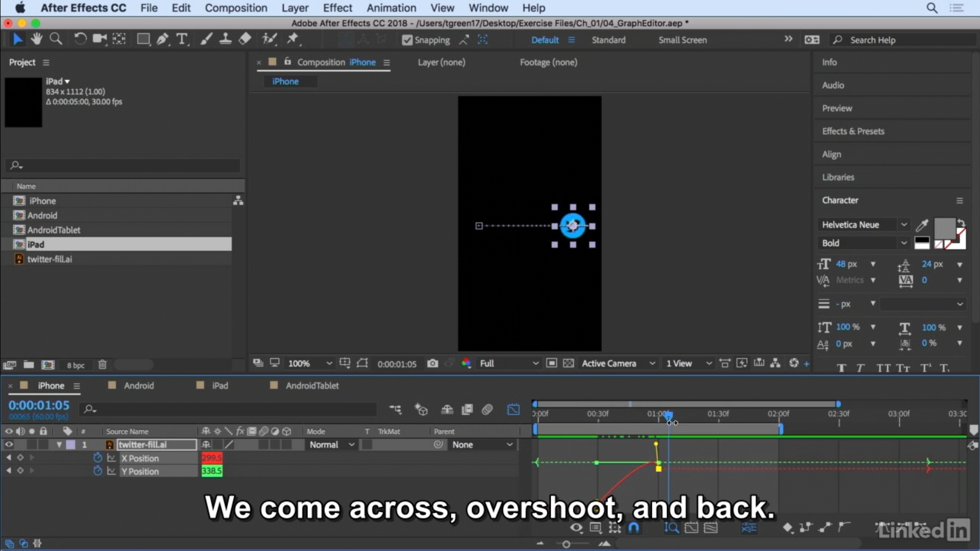Open the Animation menu
The width and height of the screenshot is (980, 551).
pos(391,8)
